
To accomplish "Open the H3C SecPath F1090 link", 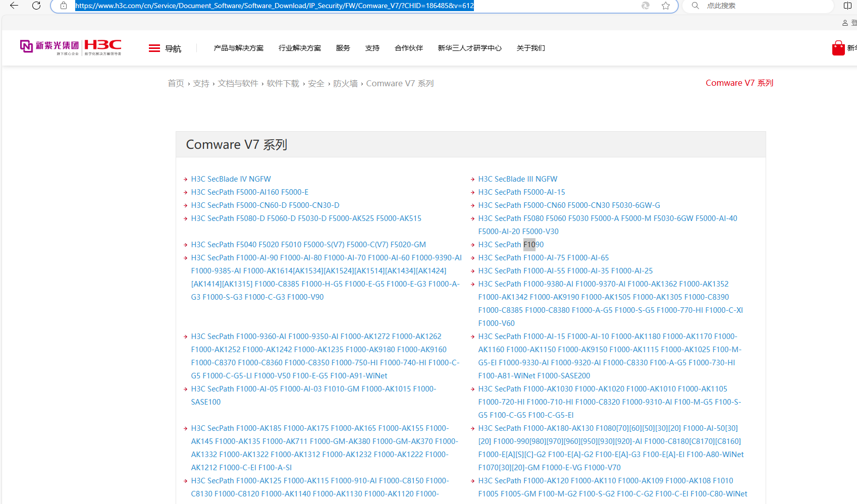I will pyautogui.click(x=511, y=245).
